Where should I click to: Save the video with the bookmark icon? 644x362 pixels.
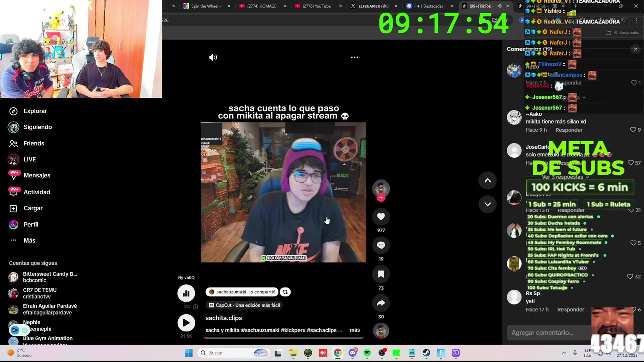coord(381,274)
